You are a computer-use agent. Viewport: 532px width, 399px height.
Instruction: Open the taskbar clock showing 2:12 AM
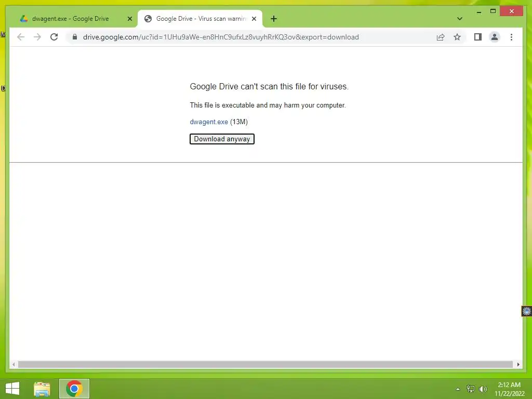[509, 389]
